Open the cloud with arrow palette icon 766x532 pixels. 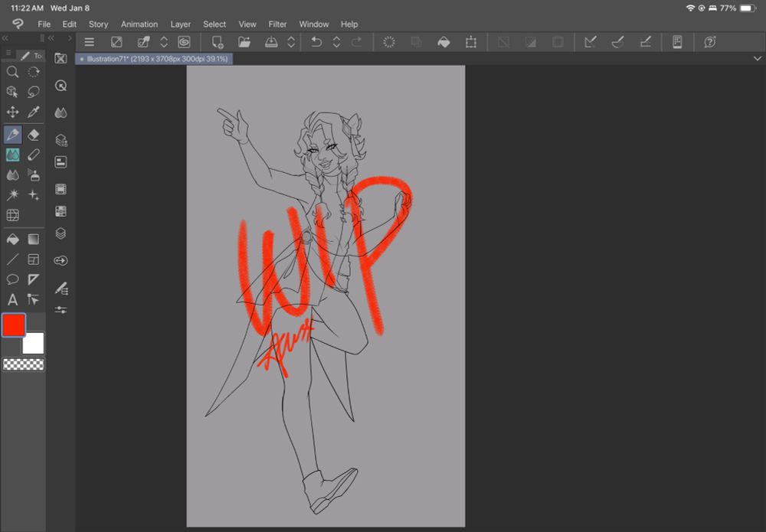[x=61, y=260]
